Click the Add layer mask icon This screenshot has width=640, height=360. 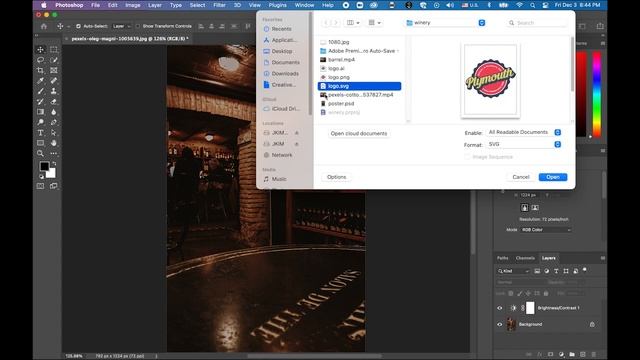551,354
